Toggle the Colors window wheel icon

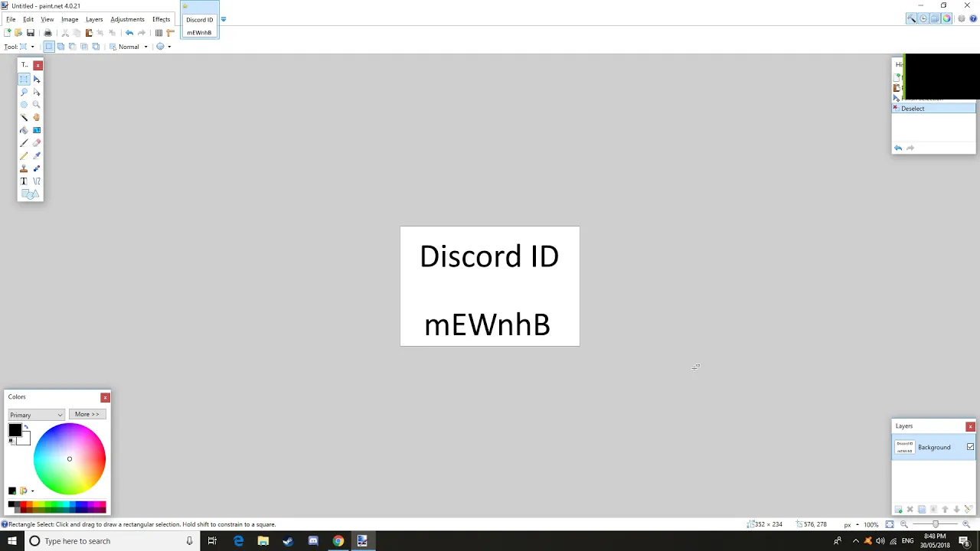[x=946, y=18]
